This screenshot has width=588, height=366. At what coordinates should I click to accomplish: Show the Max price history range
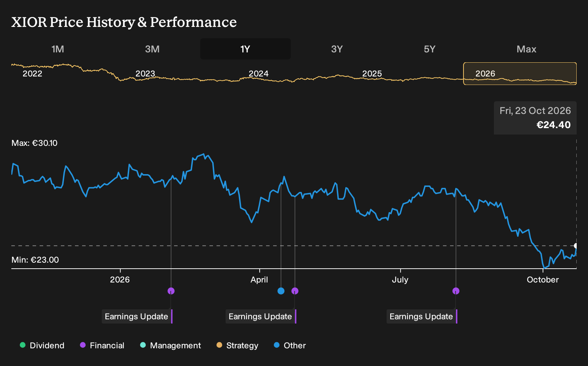click(526, 49)
